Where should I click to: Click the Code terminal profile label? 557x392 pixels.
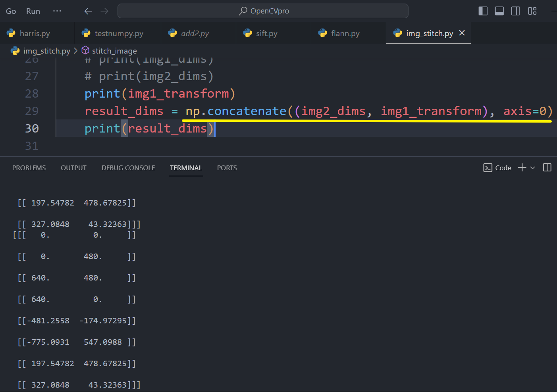click(503, 168)
